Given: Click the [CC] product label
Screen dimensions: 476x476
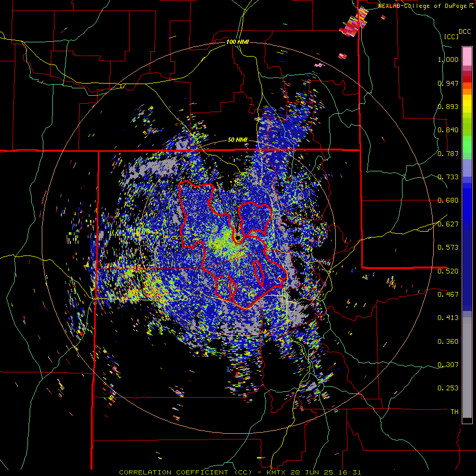Looking at the screenshot, I should 451,36.
